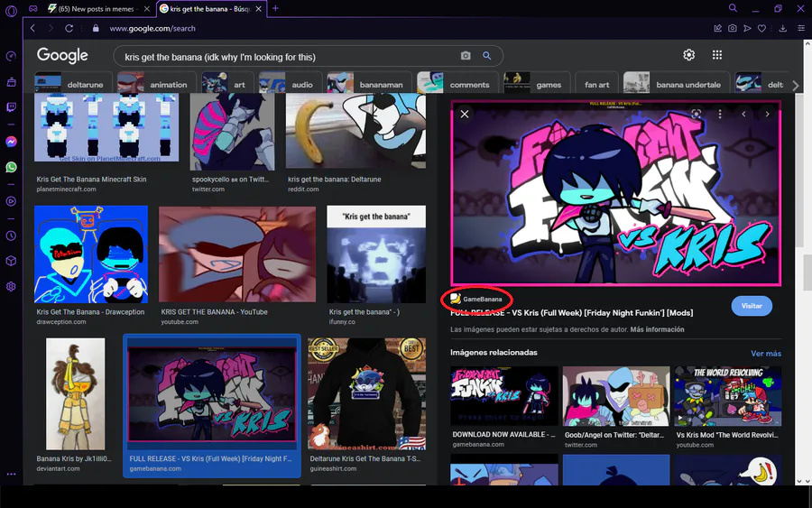The width and height of the screenshot is (812, 508).
Task: Open the Google logo home link
Action: [x=62, y=55]
